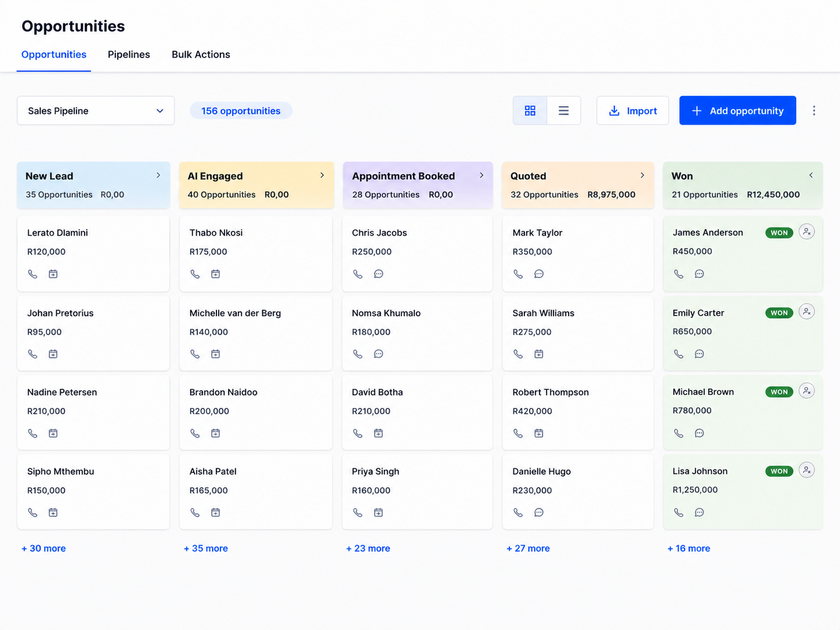This screenshot has height=630, width=840.
Task: Click assign-user icon on Lisa Johnson card
Action: coord(806,470)
